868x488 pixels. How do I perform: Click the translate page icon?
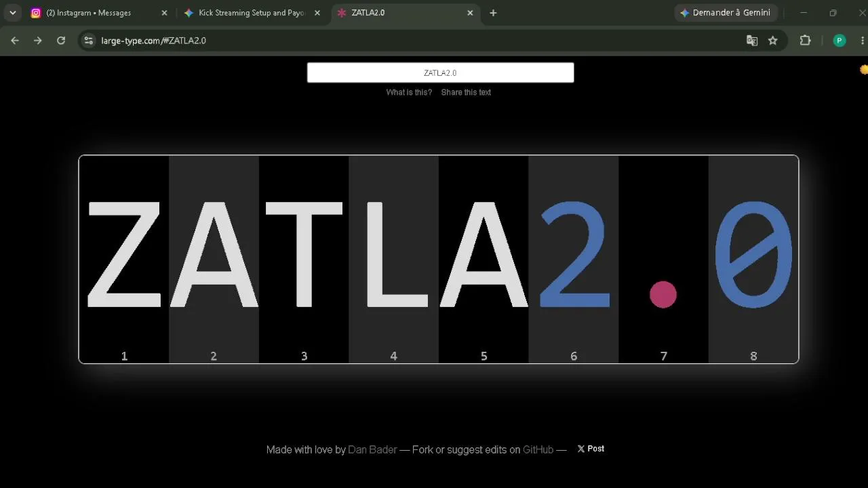tap(752, 41)
